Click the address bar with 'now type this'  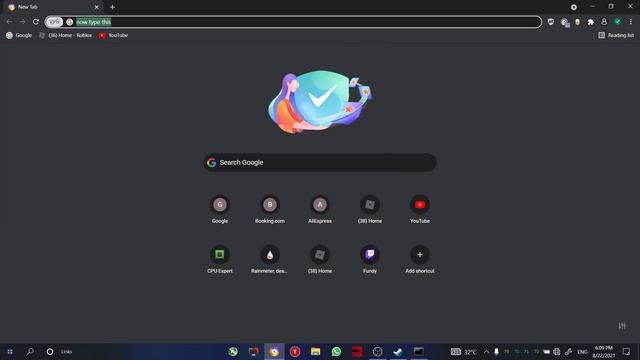[x=293, y=22]
